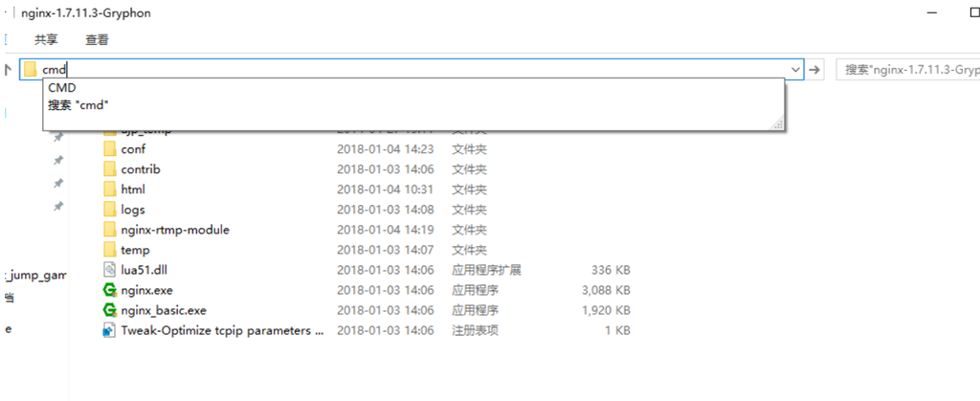Click the 2018-01-03 14:08 date of logs
980x401 pixels.
coord(385,210)
